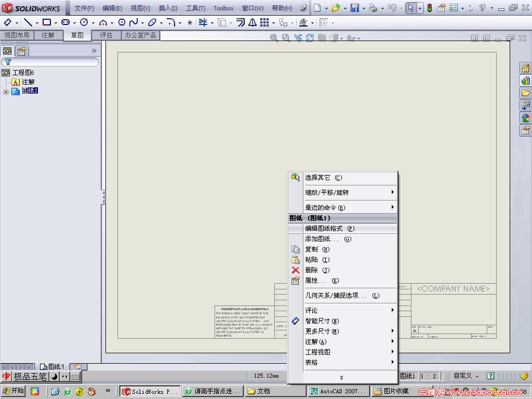Open the Save button dropdown arrow
Screen dimensions: 532x399
click(x=363, y=8)
